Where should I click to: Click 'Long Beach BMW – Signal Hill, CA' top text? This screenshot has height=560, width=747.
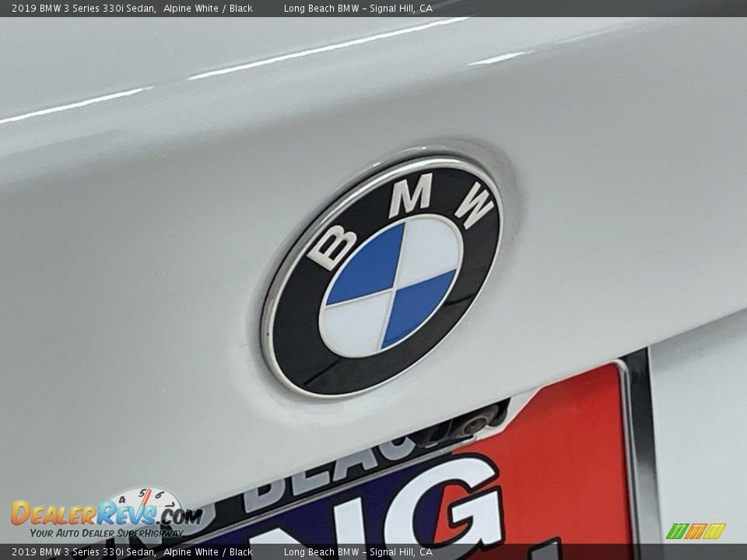point(358,8)
